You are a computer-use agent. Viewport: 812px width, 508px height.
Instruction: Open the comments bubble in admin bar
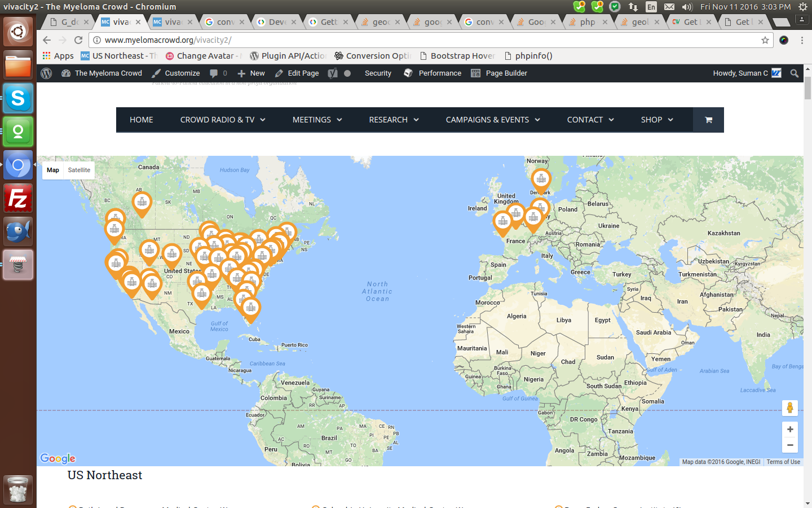pos(218,73)
